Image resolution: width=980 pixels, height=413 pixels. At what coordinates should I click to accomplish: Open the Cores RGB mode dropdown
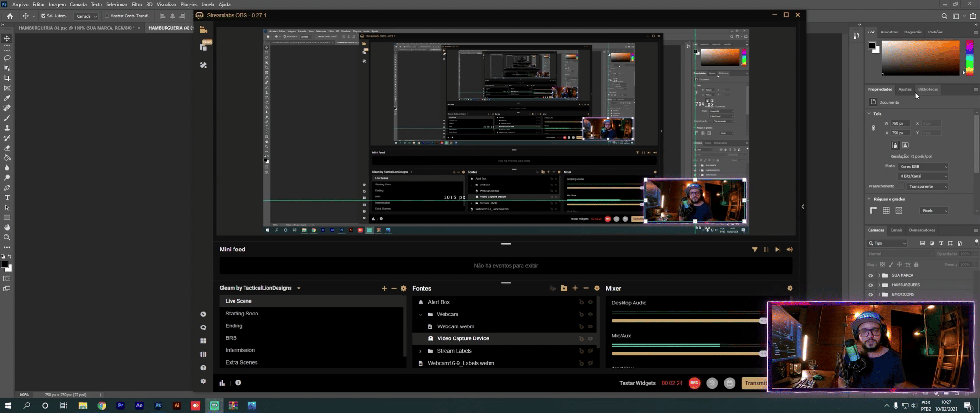(x=923, y=167)
